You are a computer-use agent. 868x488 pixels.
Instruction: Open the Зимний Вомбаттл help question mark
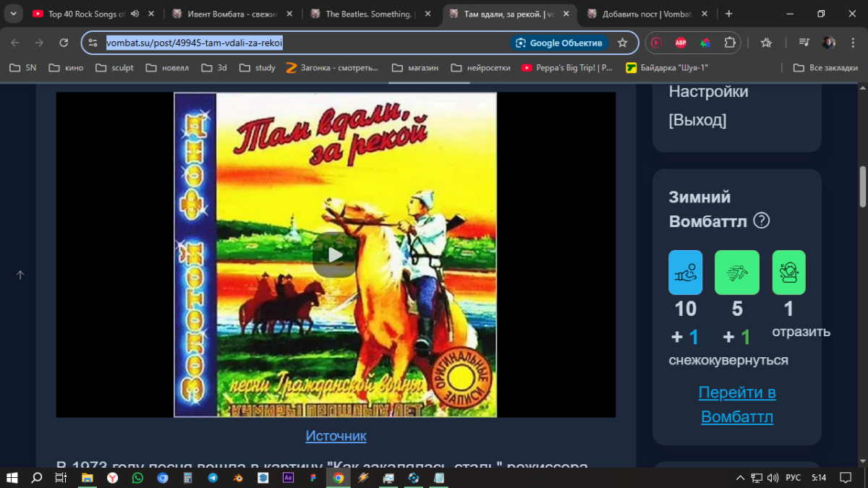click(x=761, y=221)
